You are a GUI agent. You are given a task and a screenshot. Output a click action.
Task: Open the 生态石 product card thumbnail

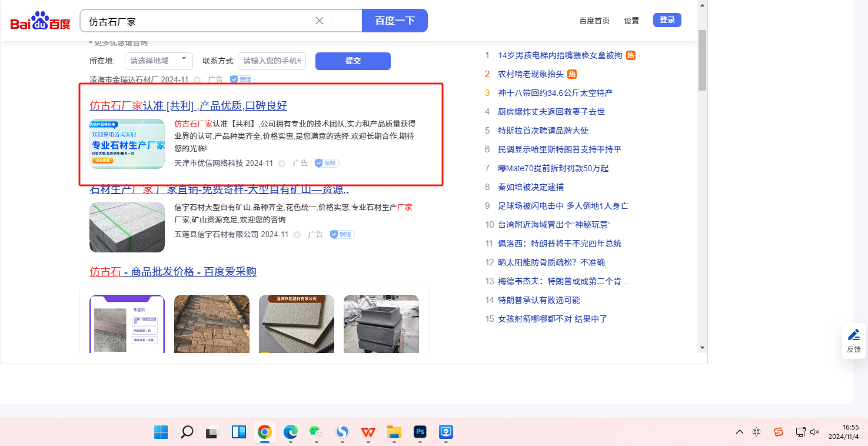click(127, 324)
